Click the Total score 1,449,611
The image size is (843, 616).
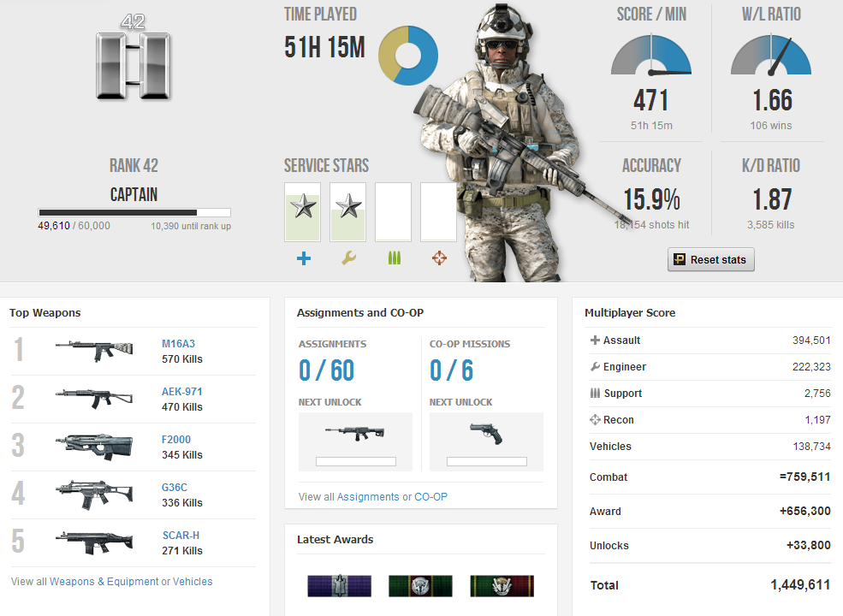[x=800, y=585]
